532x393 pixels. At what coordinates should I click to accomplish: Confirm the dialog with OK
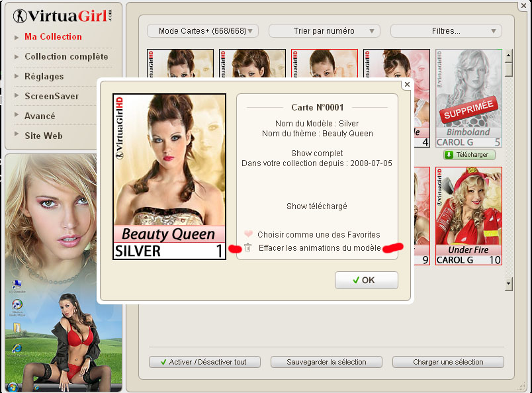[367, 280]
